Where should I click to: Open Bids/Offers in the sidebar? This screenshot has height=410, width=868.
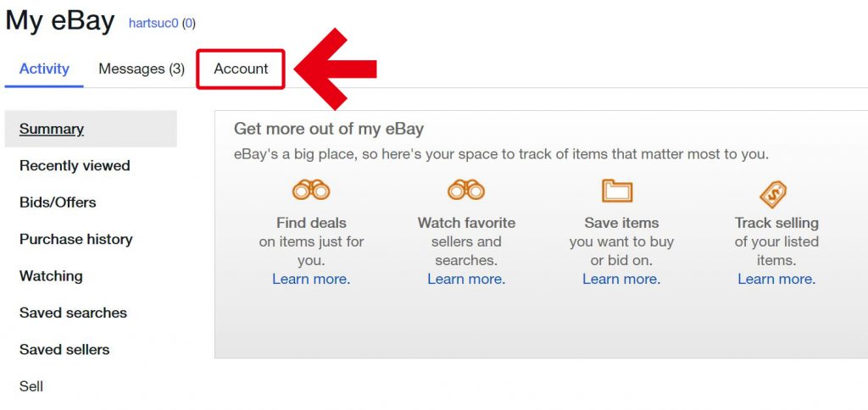pyautogui.click(x=58, y=202)
